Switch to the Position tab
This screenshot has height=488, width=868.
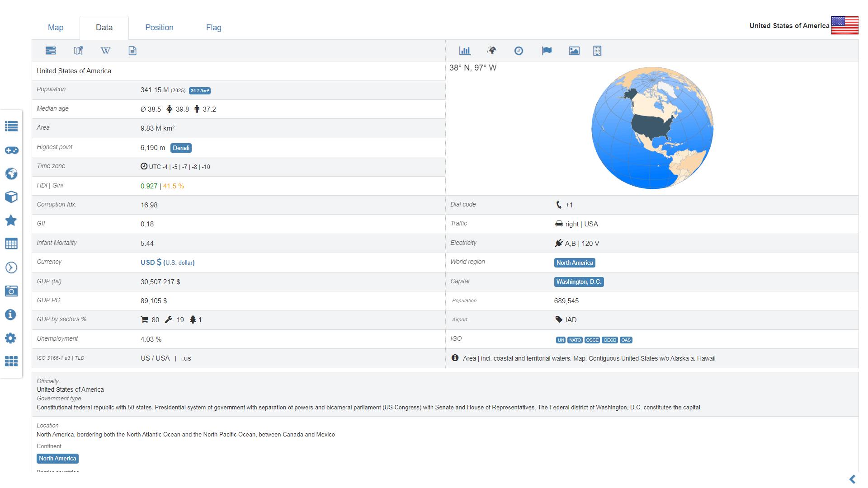coord(159,28)
